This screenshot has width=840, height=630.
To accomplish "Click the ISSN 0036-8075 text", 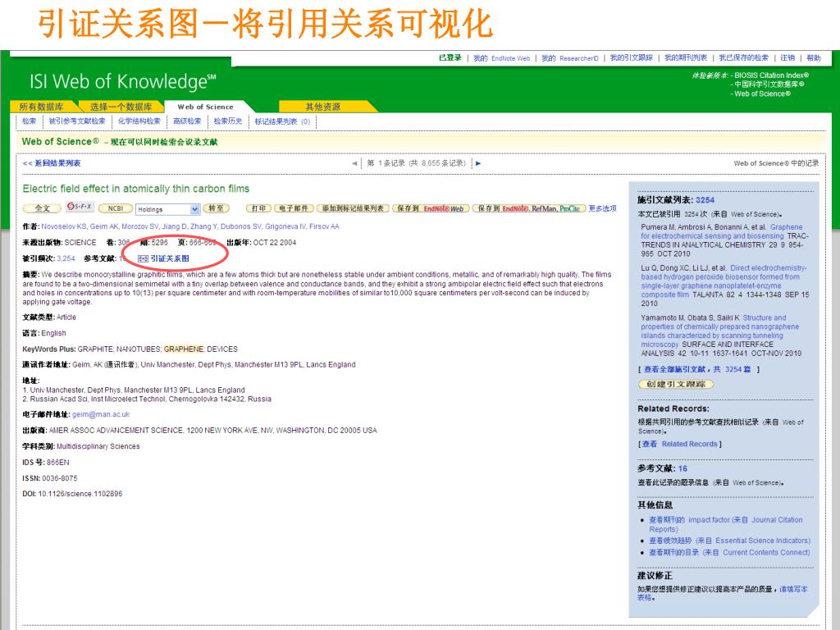I will (x=50, y=478).
